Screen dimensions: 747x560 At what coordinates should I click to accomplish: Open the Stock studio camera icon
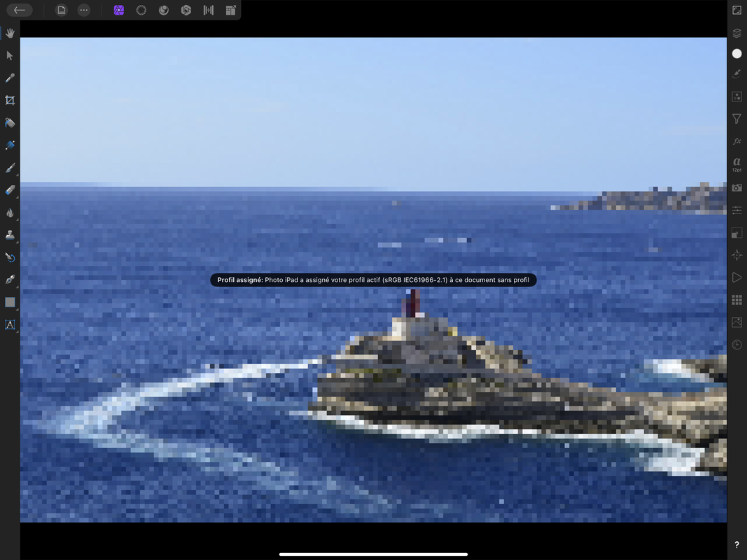[x=736, y=188]
